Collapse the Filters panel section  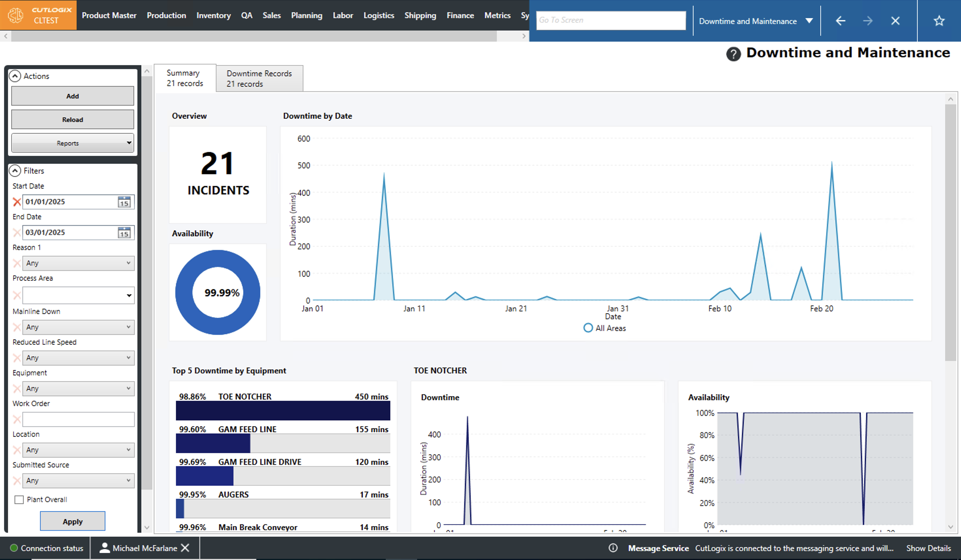15,171
